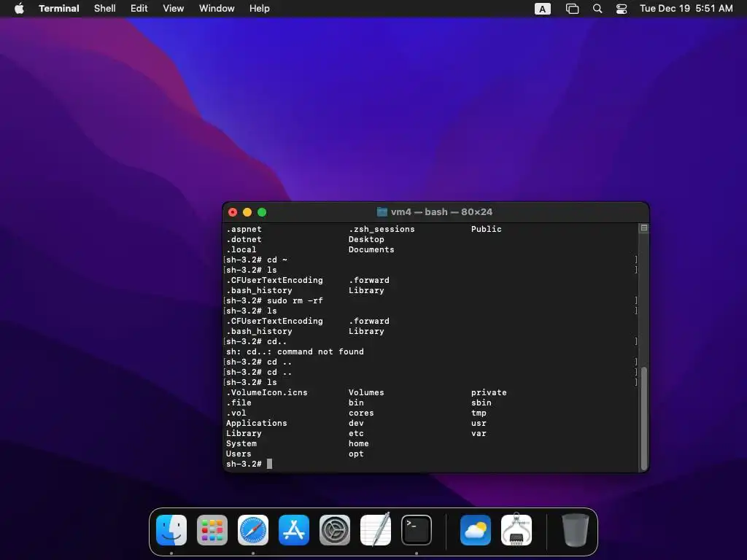Open Control Center
Image resolution: width=747 pixels, height=560 pixels.
point(622,9)
